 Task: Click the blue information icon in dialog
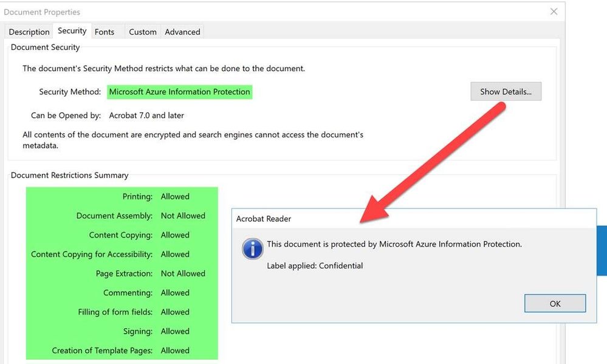pos(252,248)
